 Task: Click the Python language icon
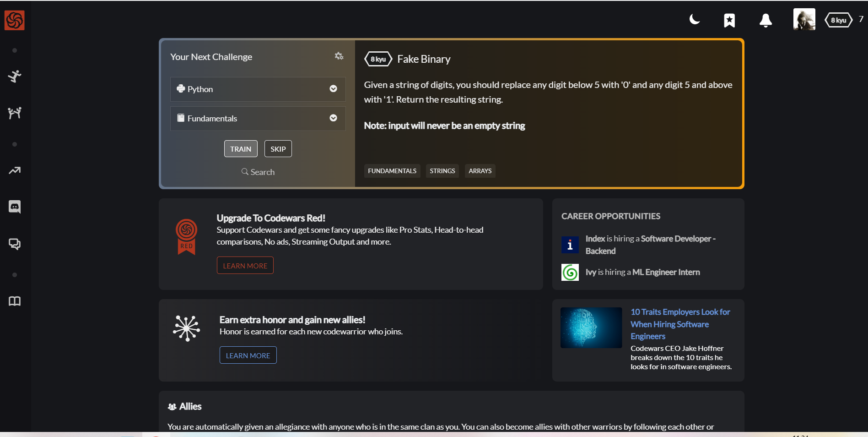coord(181,89)
